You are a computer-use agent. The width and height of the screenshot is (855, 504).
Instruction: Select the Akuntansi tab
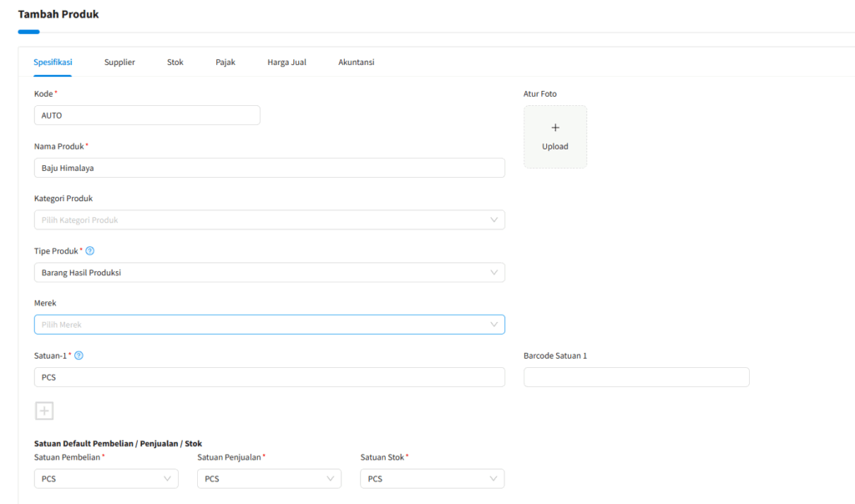[356, 63]
